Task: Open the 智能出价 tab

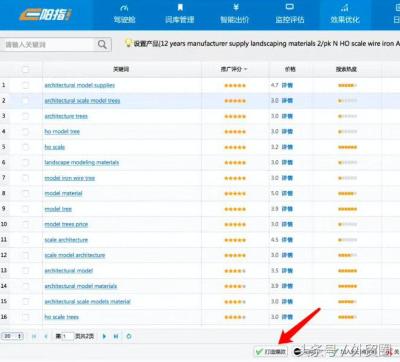Action: pos(235,15)
